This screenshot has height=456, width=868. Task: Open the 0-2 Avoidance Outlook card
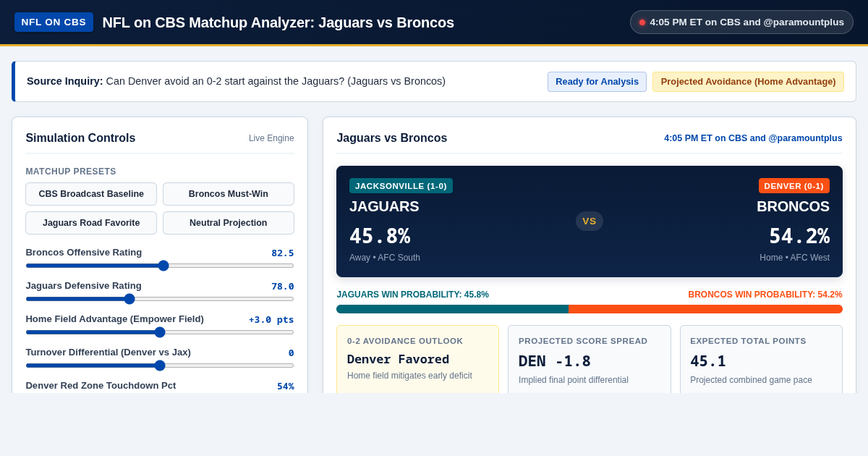pos(417,360)
